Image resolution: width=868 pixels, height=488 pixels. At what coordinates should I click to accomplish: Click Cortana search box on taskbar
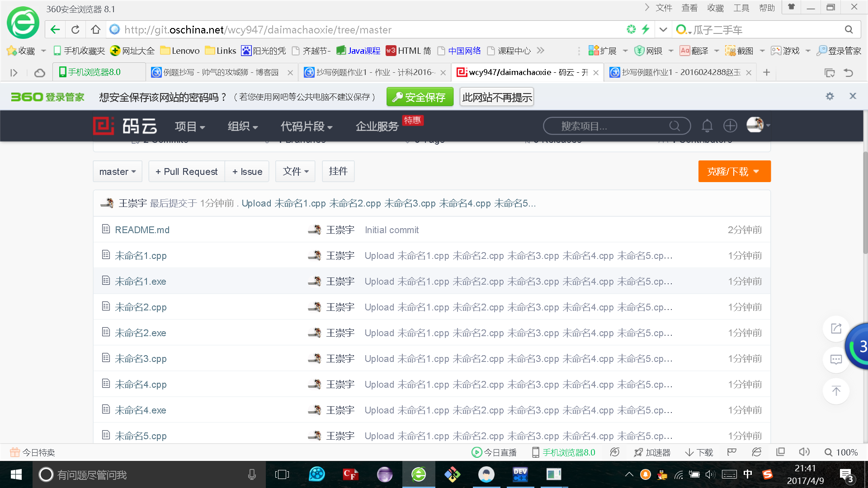pos(149,474)
